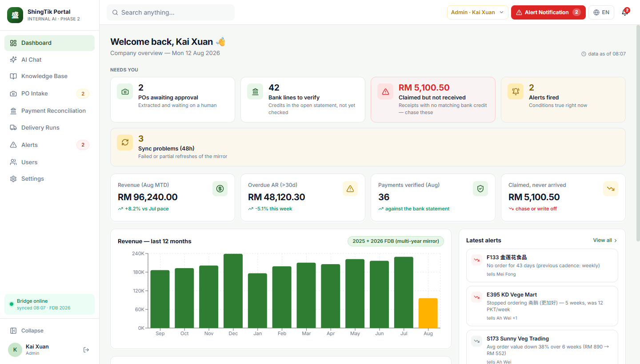
Task: Open the Sync problems (48h) card
Action: coord(368,147)
